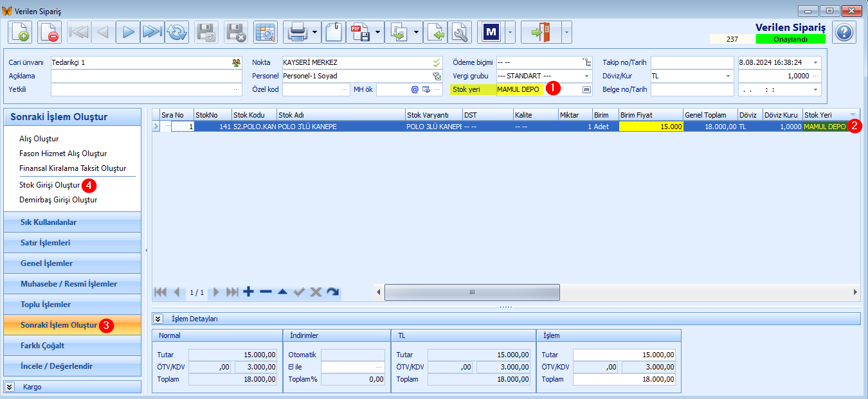Open the Muhasebe / Resmi İşlemler section
Screen dimensions: 868x399
[x=72, y=284]
